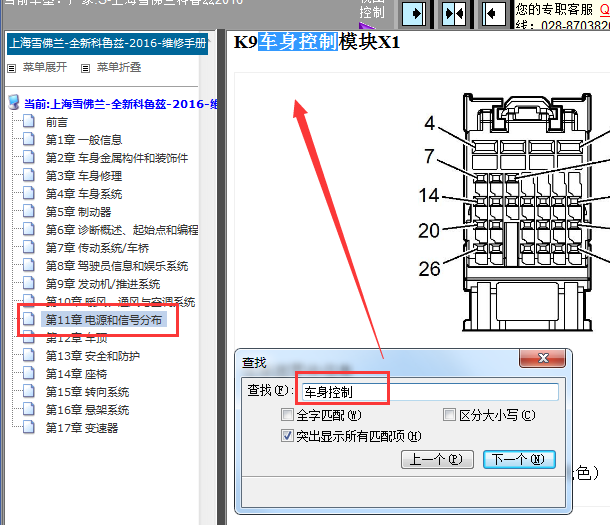Image resolution: width=610 pixels, height=525 pixels.
Task: Open 第8章 驾驶员信息和娱乐系统
Action: click(117, 266)
